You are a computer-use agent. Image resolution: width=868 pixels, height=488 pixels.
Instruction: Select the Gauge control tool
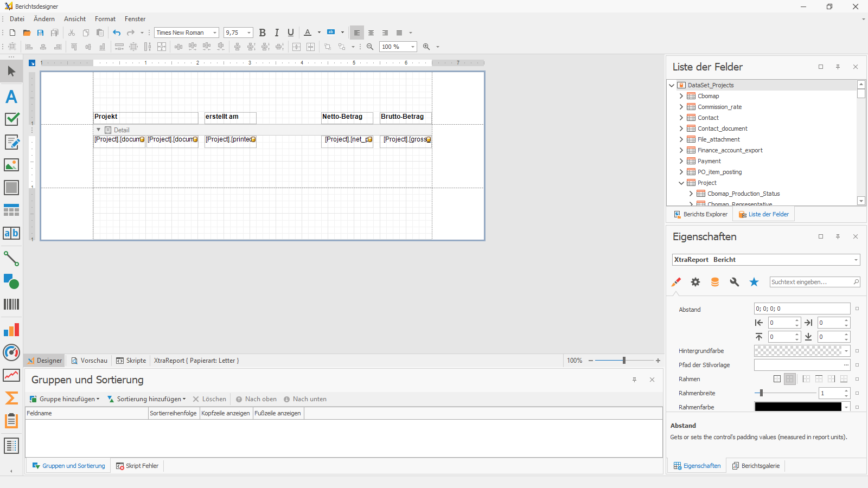pos(11,352)
